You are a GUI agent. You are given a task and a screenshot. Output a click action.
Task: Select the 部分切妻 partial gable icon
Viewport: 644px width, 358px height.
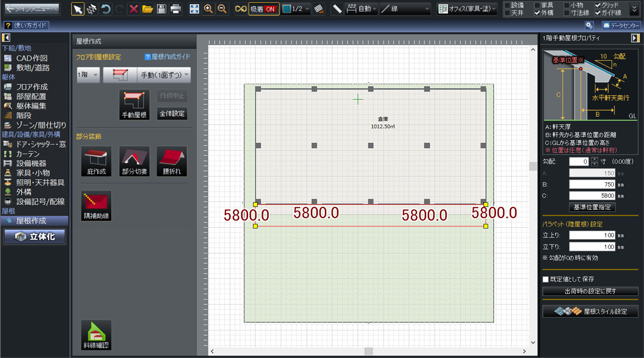(x=134, y=161)
